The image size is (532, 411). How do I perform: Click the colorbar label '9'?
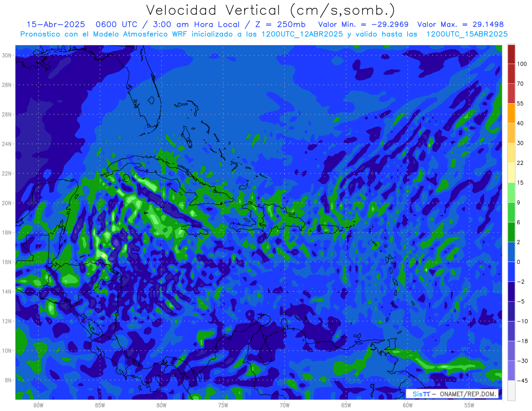(519, 203)
